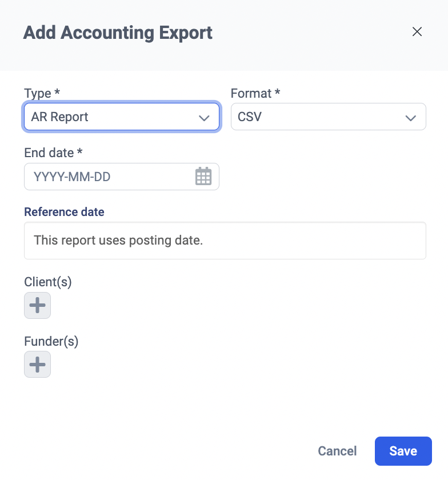This screenshot has width=448, height=480.
Task: Click the YYYY-MM-DD placeholder text
Action: (72, 177)
